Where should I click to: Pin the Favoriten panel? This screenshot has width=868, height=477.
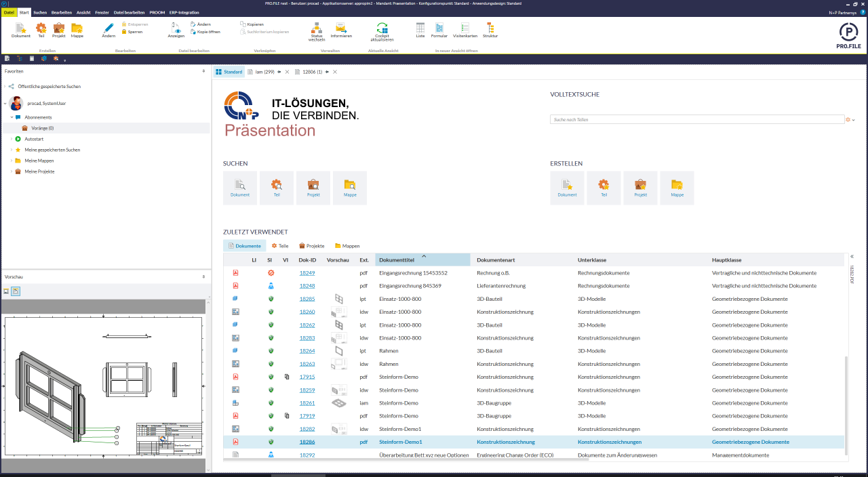tap(203, 71)
